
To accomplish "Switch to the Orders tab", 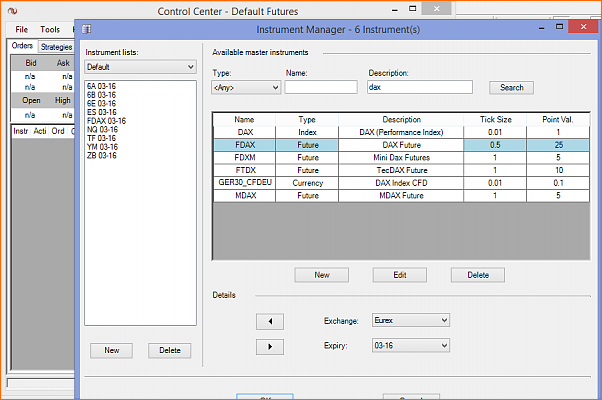I will coord(22,46).
